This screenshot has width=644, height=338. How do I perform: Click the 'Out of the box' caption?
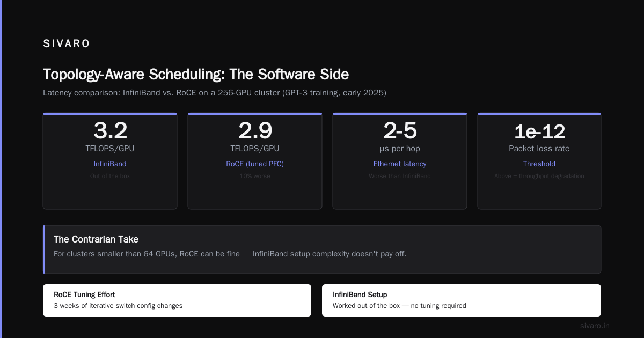pyautogui.click(x=110, y=176)
